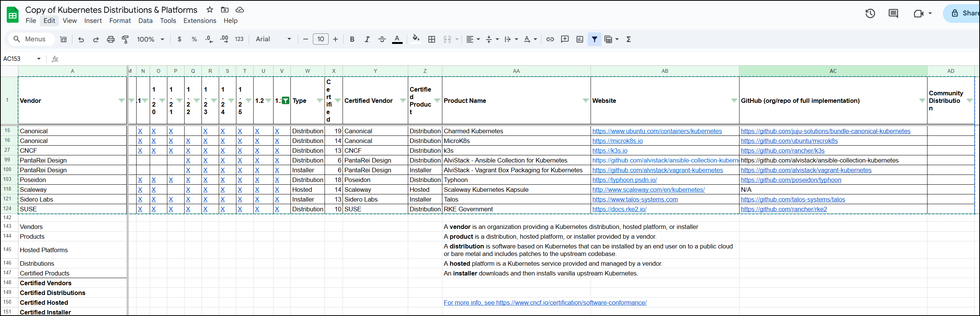Open the Borders tool
This screenshot has width=980, height=316.
coord(432,39)
